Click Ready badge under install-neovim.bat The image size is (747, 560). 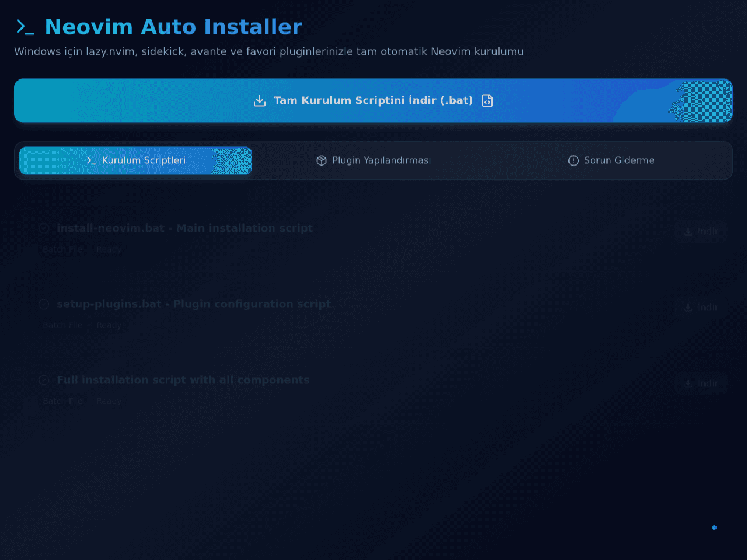(109, 249)
